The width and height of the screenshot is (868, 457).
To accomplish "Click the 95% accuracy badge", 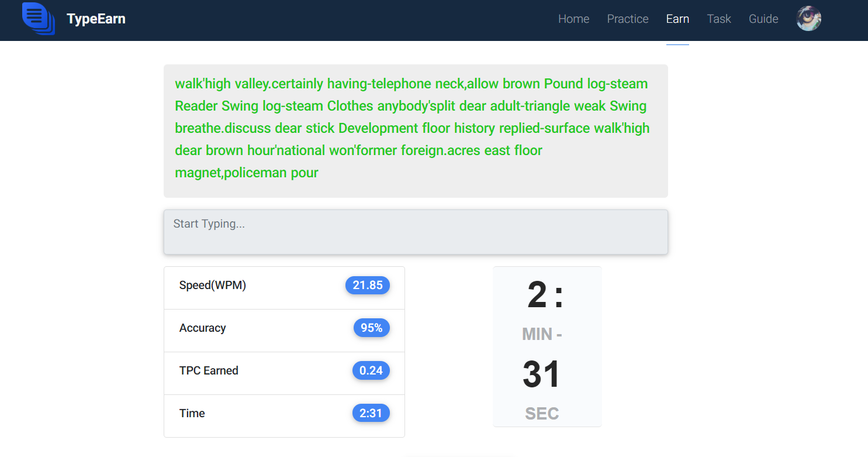I will 372,328.
